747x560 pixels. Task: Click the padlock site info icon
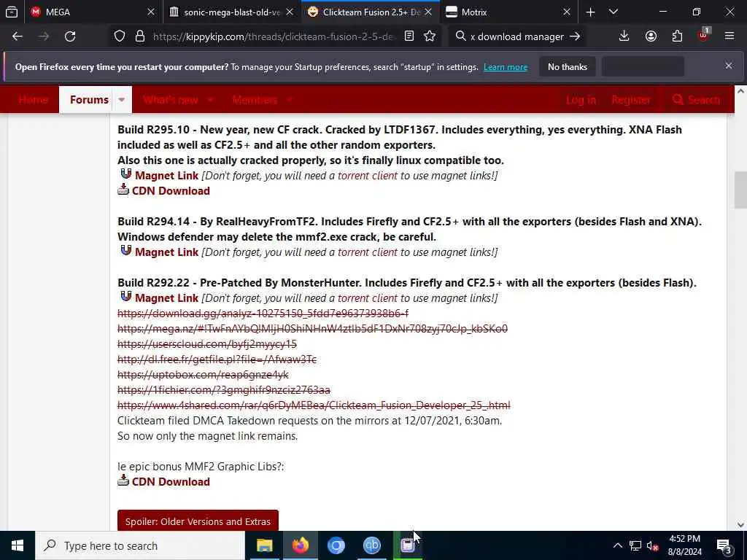(x=139, y=36)
